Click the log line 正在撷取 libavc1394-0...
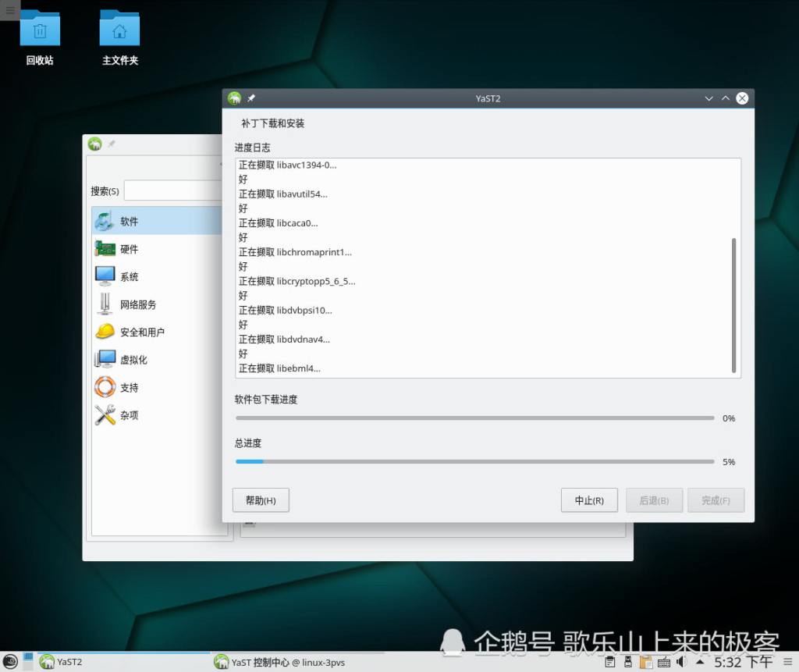Viewport: 799px width, 672px height. pyautogui.click(x=287, y=165)
